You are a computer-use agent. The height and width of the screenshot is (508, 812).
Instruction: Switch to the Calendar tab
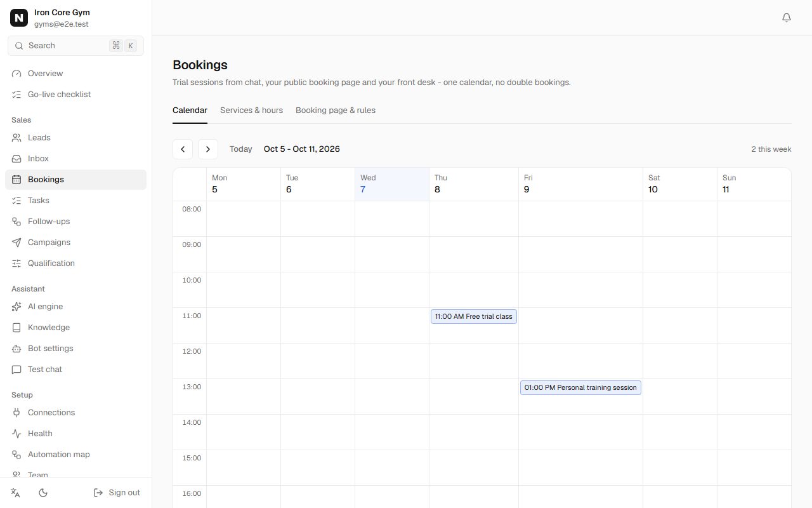[x=190, y=110]
